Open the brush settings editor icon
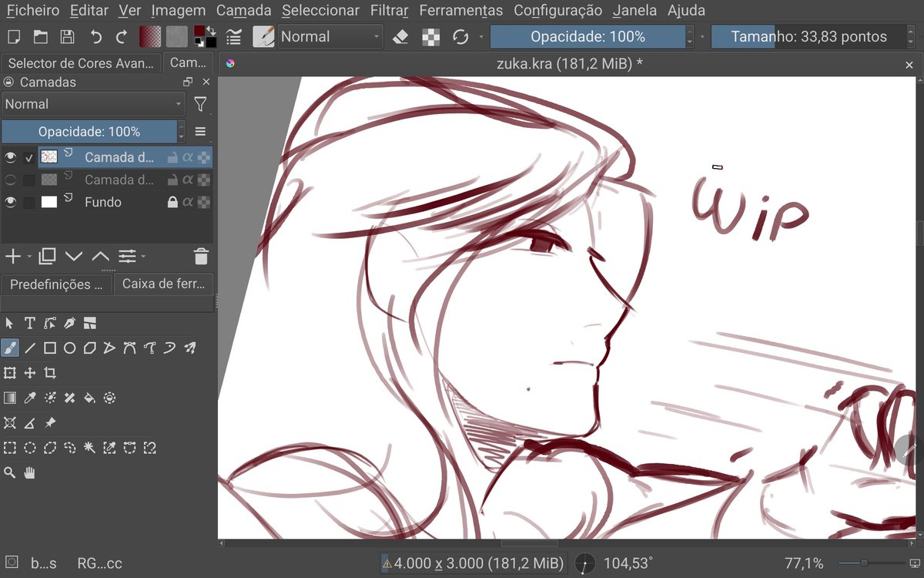Image resolution: width=924 pixels, height=578 pixels. pyautogui.click(x=235, y=36)
